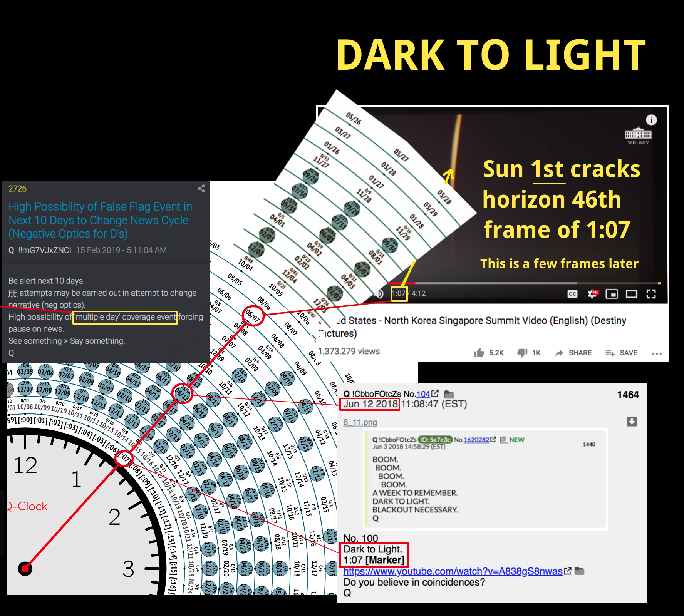This screenshot has width=684, height=616.
Task: Click WH.GOV logo on the video
Action: (x=638, y=136)
